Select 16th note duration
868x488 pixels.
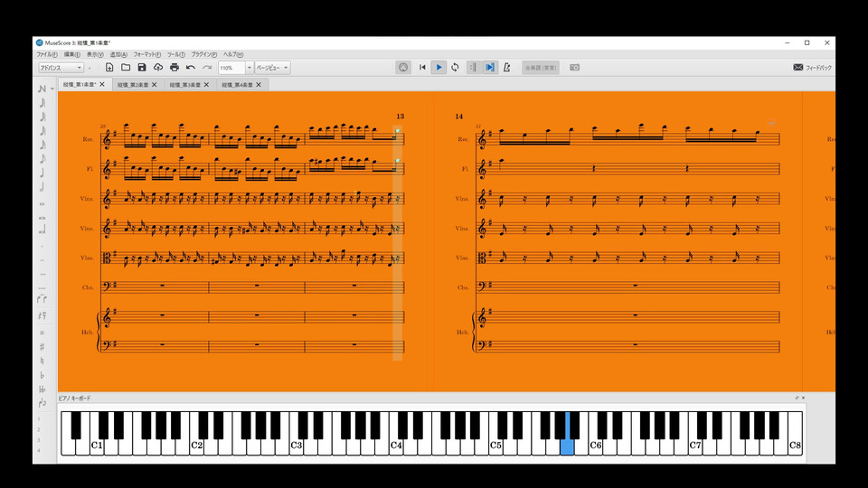42,145
